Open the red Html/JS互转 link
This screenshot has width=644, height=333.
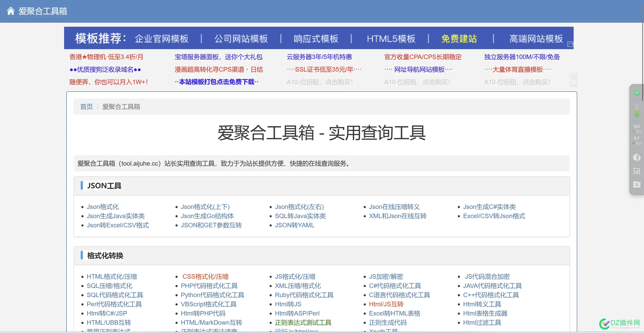[x=386, y=304]
